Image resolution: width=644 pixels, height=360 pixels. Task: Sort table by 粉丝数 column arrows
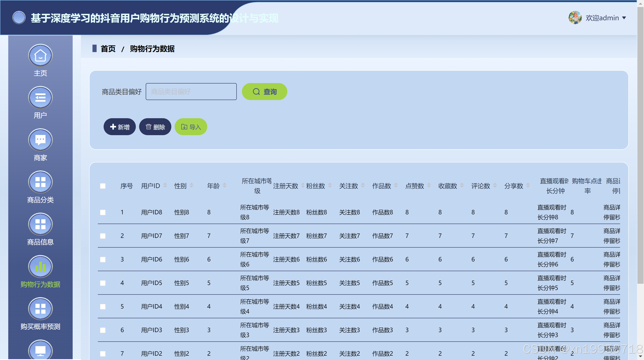(330, 185)
